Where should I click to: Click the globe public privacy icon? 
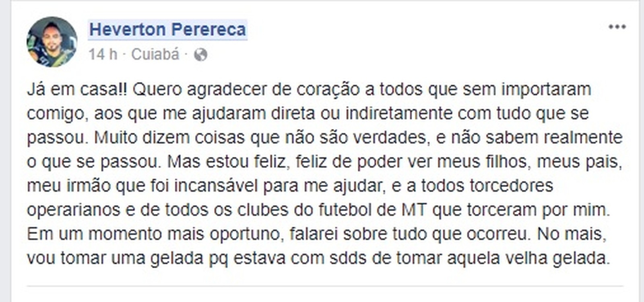(200, 54)
